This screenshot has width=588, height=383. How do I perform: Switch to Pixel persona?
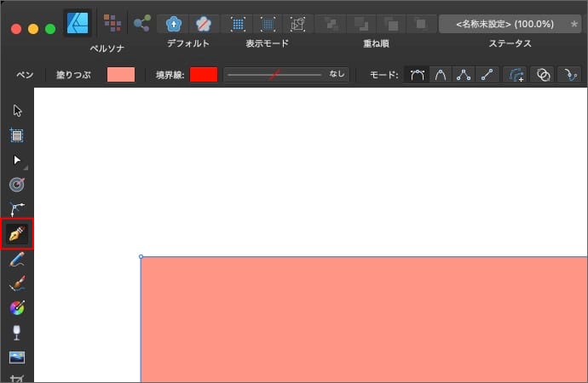pos(111,22)
